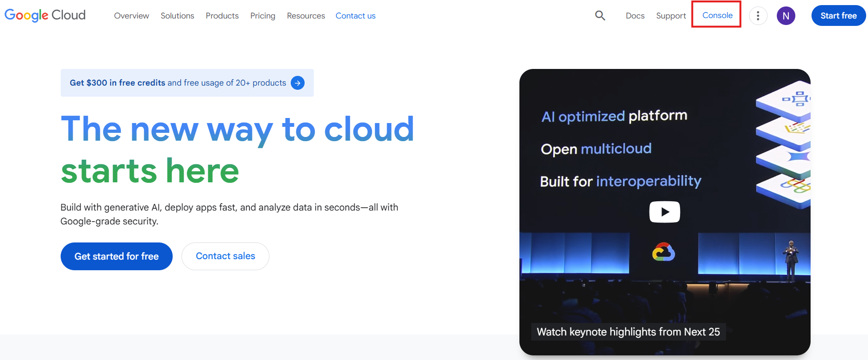Open the Pricing menu
Viewport: 868px width, 360px height.
point(262,16)
